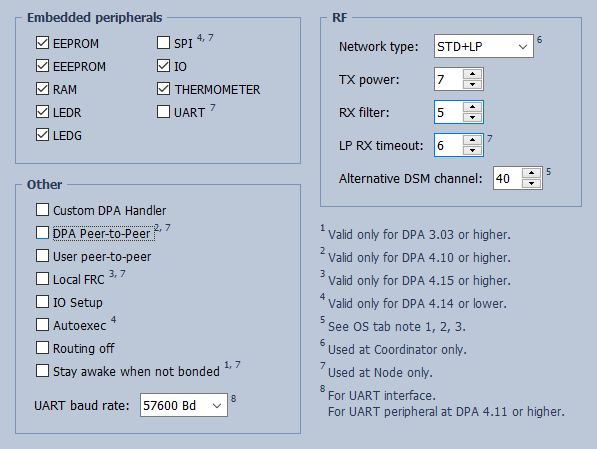Enable the SPI peripheral checkbox
Viewport: 597px width, 449px height.
tap(163, 43)
